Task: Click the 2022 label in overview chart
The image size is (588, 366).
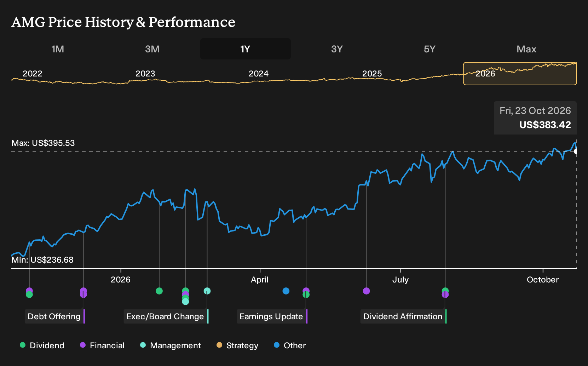Action: tap(32, 74)
